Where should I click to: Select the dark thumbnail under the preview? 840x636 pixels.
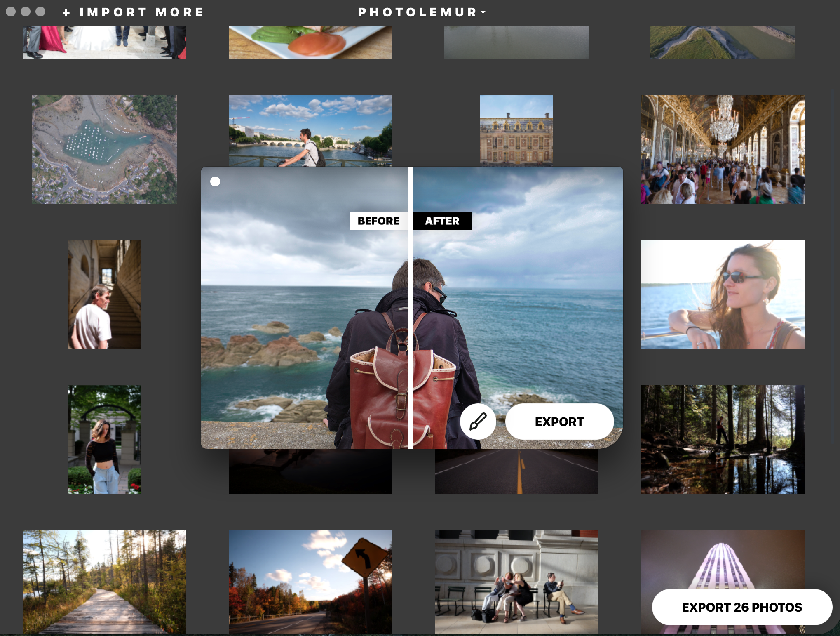pyautogui.click(x=311, y=471)
